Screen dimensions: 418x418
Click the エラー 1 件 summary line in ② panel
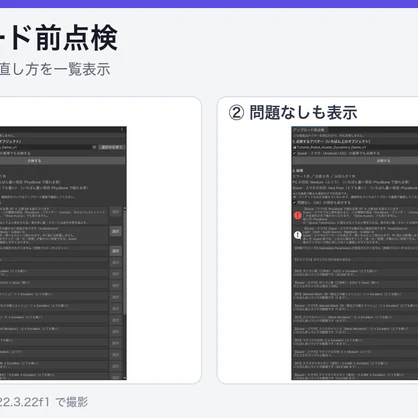point(324,176)
